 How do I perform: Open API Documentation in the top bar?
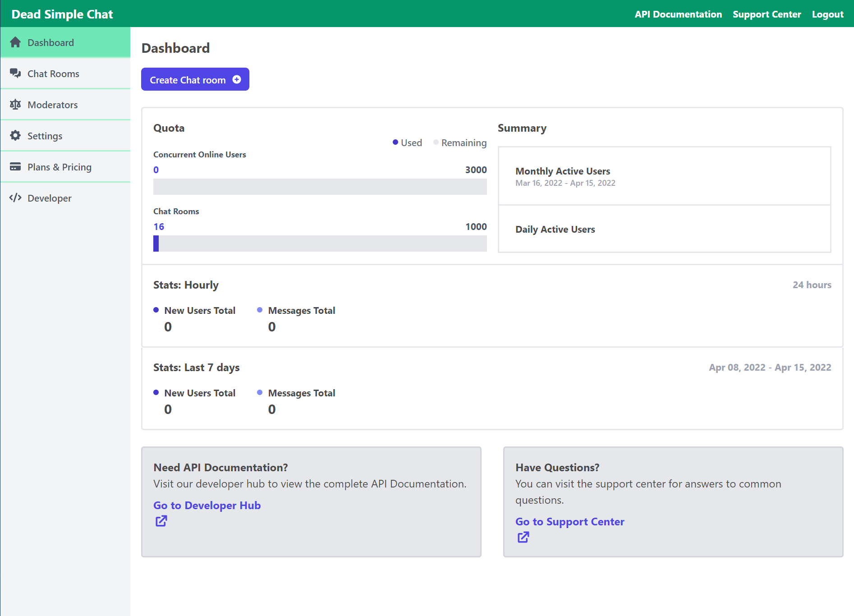coord(678,14)
